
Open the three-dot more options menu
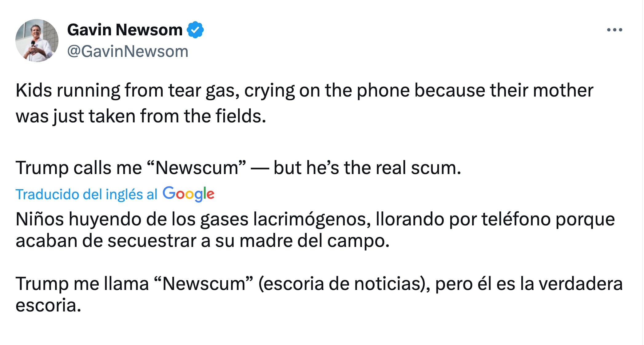(614, 30)
